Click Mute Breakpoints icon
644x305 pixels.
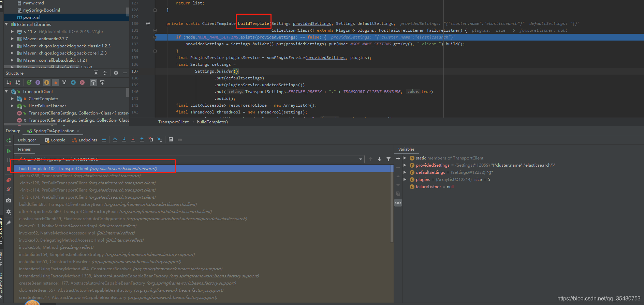coord(9,189)
